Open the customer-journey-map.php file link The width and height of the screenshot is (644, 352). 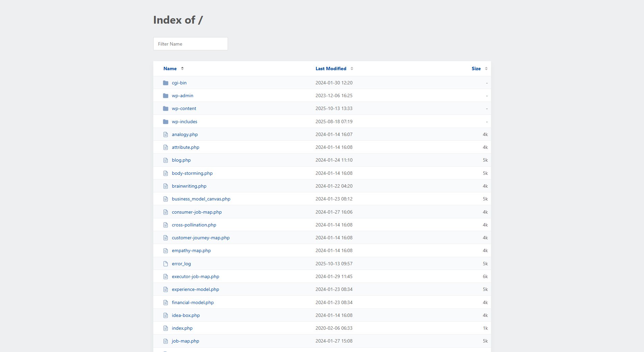[x=201, y=238]
